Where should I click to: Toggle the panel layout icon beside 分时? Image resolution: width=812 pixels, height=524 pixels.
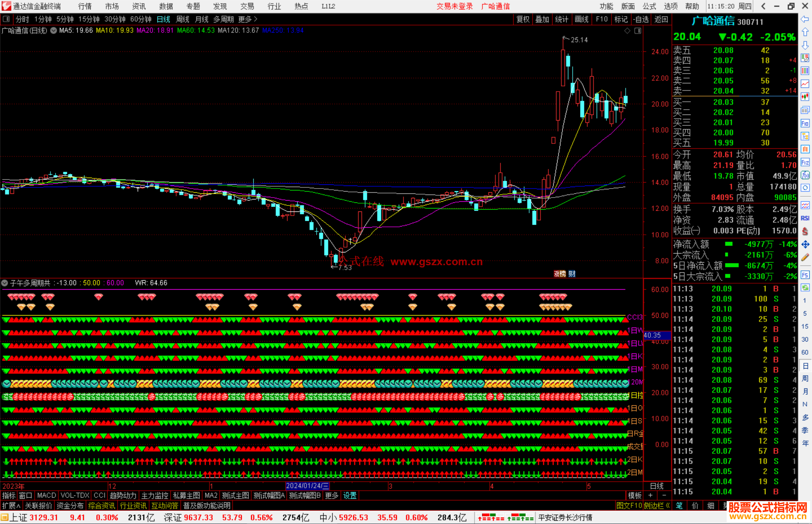pyautogui.click(x=6, y=19)
